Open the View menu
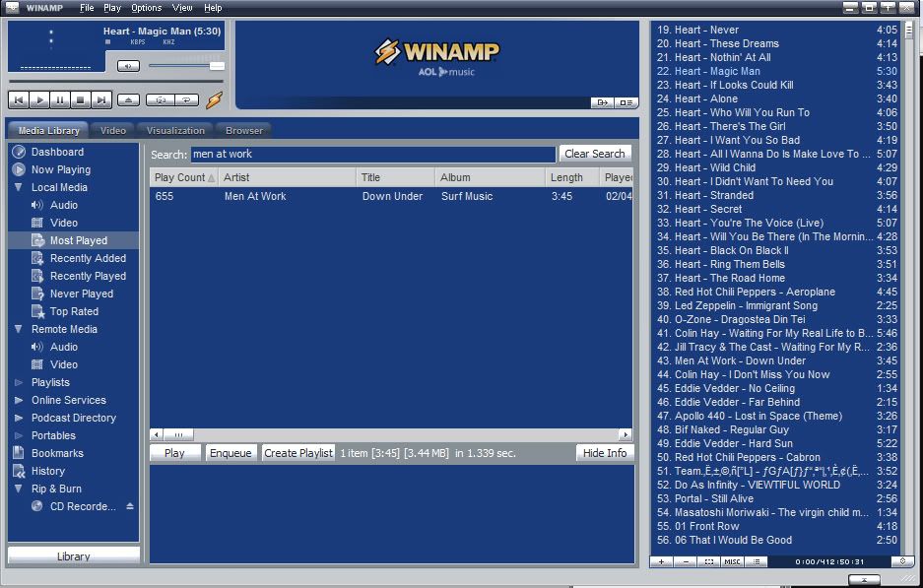923x588 pixels. point(182,8)
